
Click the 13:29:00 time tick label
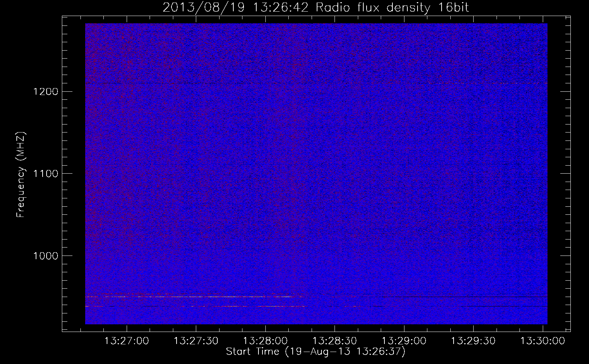[x=404, y=341]
